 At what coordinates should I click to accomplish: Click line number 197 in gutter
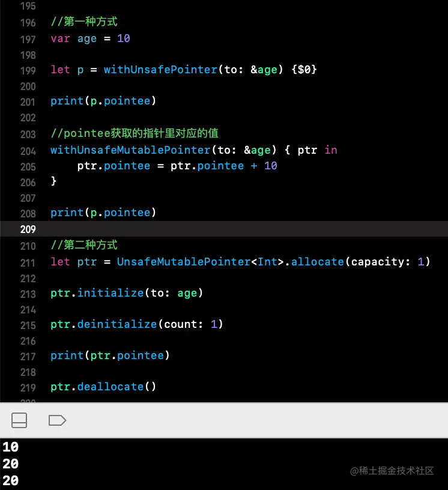tap(28, 40)
